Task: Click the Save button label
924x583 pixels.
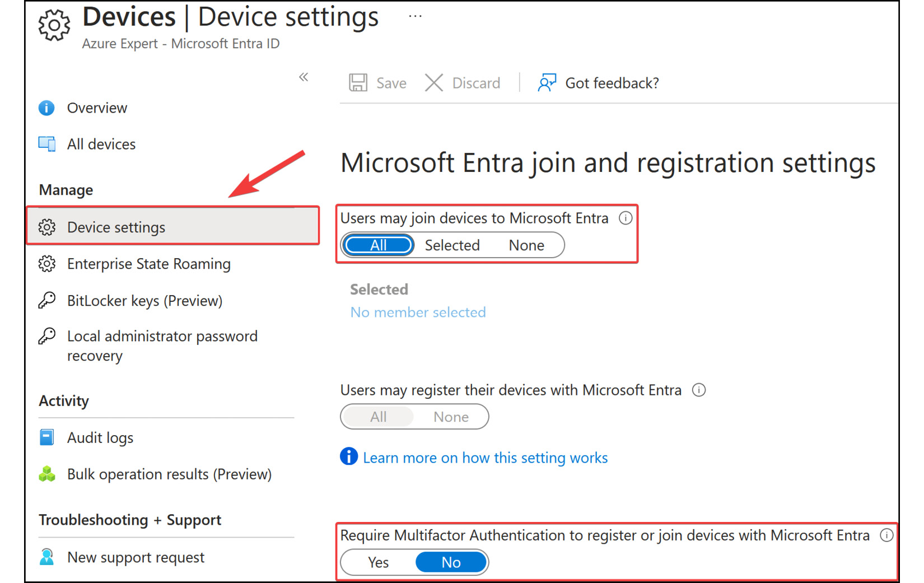Action: pos(391,83)
